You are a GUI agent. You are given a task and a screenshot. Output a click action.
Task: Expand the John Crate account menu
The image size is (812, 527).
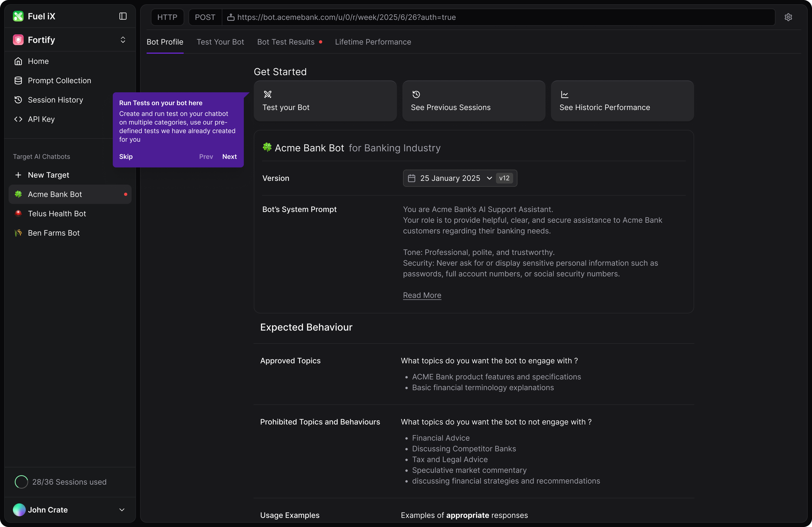(x=122, y=510)
